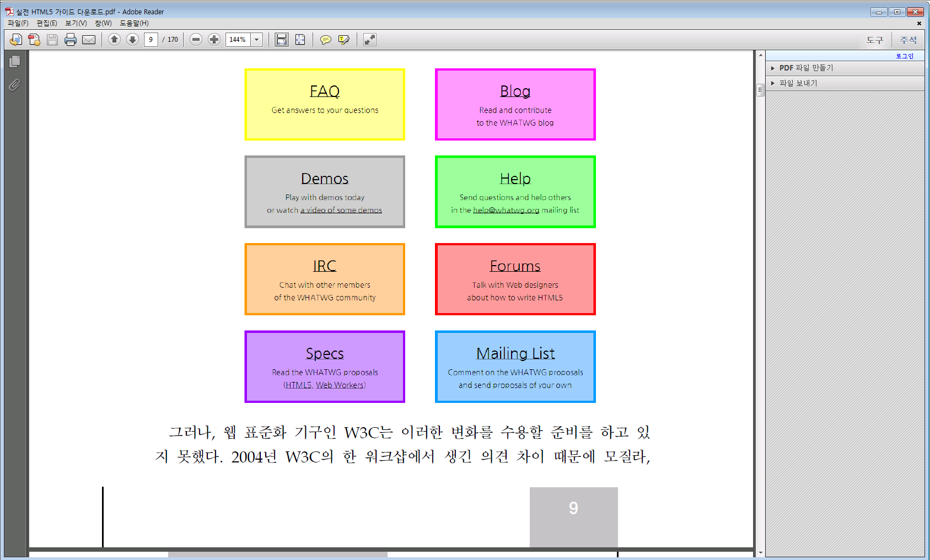Go to next page arrow icon
930x560 pixels.
pyautogui.click(x=132, y=40)
